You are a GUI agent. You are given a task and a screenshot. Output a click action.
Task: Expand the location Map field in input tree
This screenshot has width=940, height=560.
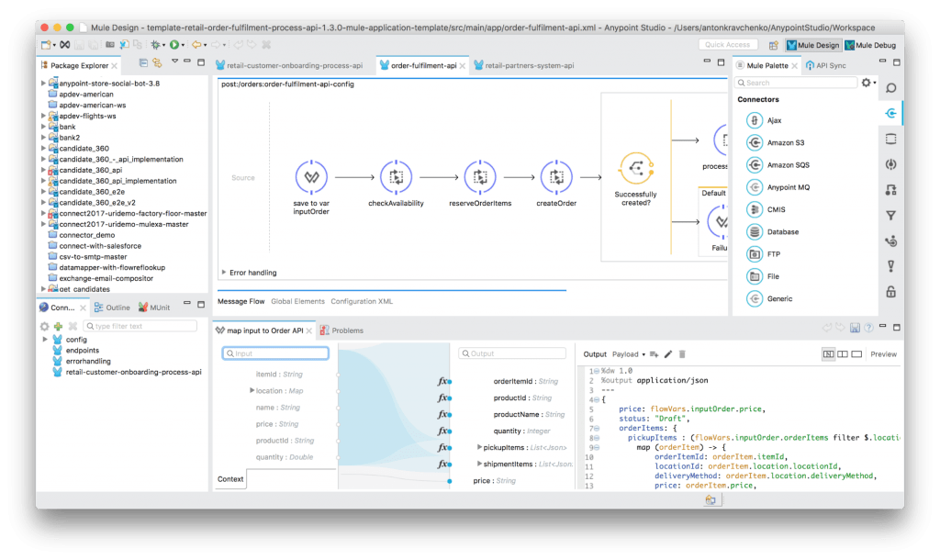point(252,390)
